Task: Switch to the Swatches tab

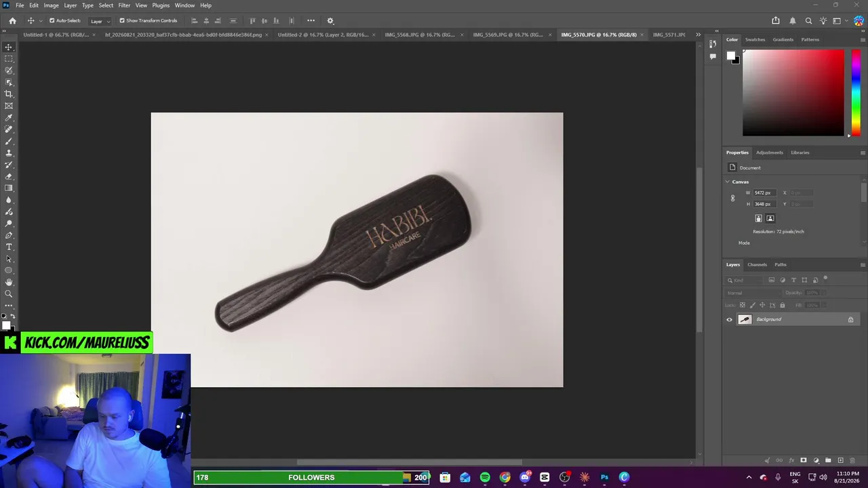Action: [755, 39]
